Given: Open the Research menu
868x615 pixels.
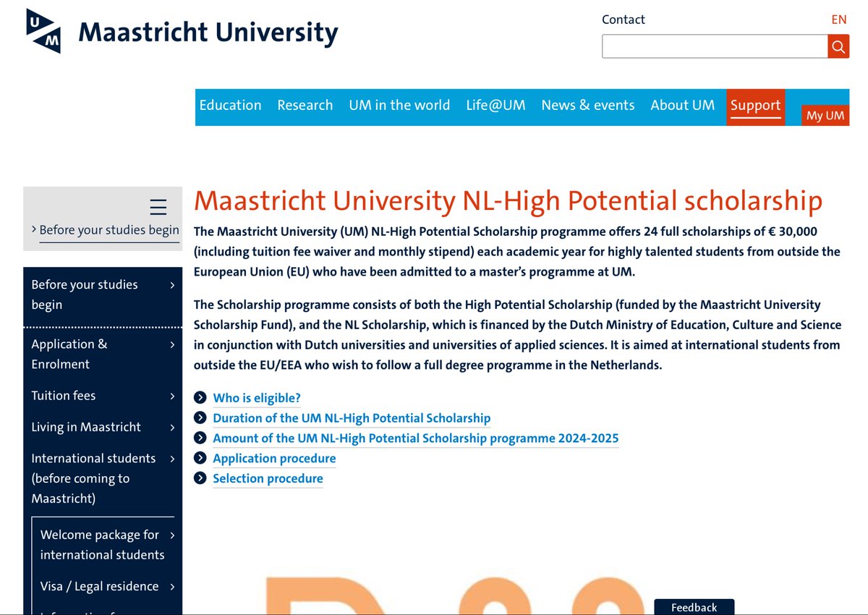Looking at the screenshot, I should pos(305,106).
